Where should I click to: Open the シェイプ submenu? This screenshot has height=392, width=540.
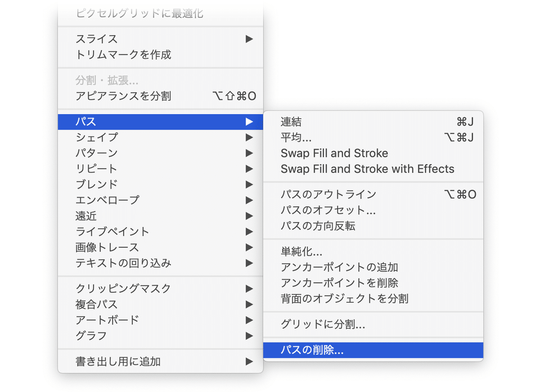pos(160,137)
